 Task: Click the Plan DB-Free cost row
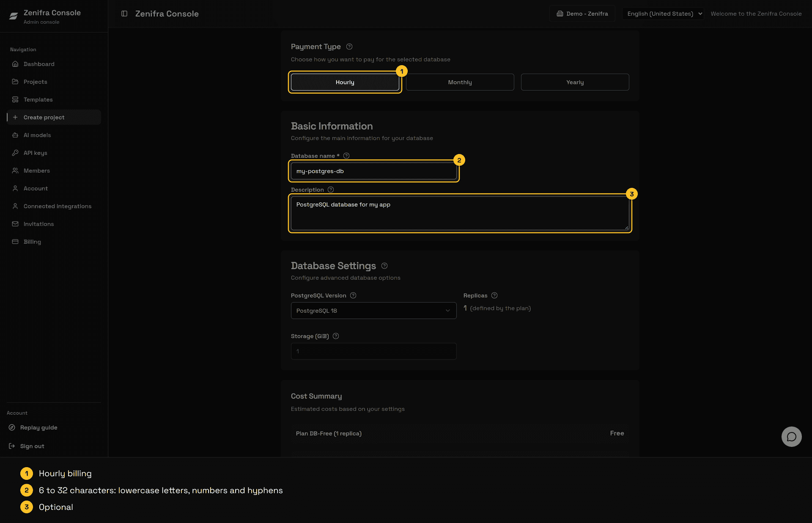(460, 433)
